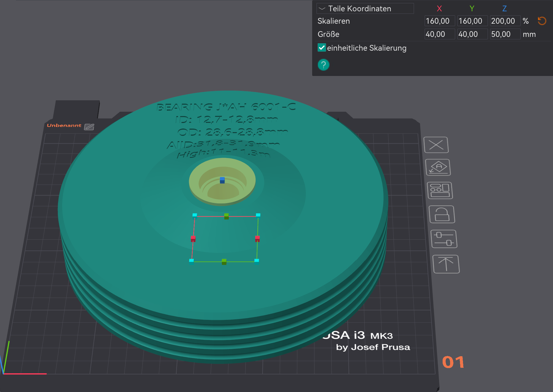Toggle the einheitliche Skalierung checkbox
Image resolution: width=553 pixels, height=392 pixels.
[x=322, y=48]
